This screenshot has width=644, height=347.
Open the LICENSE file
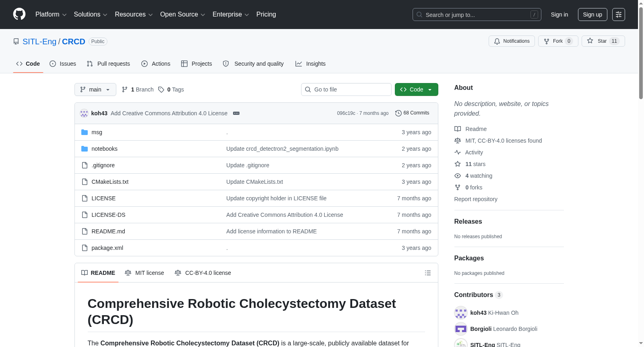[x=103, y=198]
